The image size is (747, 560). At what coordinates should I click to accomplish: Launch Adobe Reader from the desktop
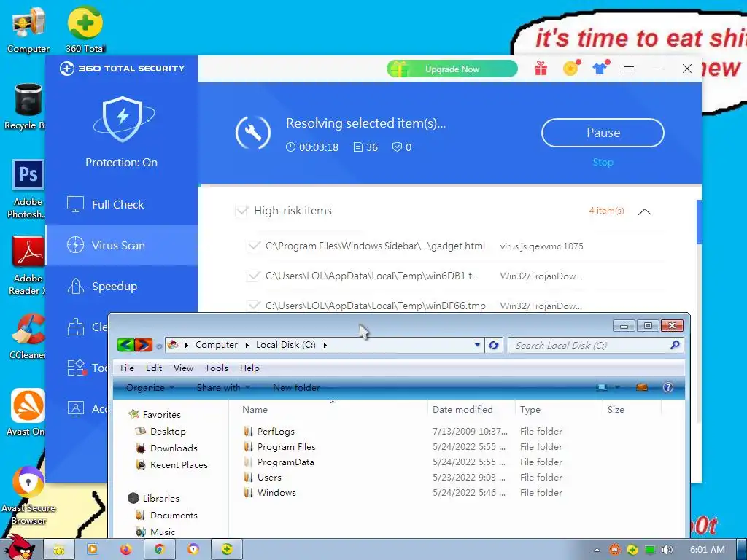click(x=28, y=265)
